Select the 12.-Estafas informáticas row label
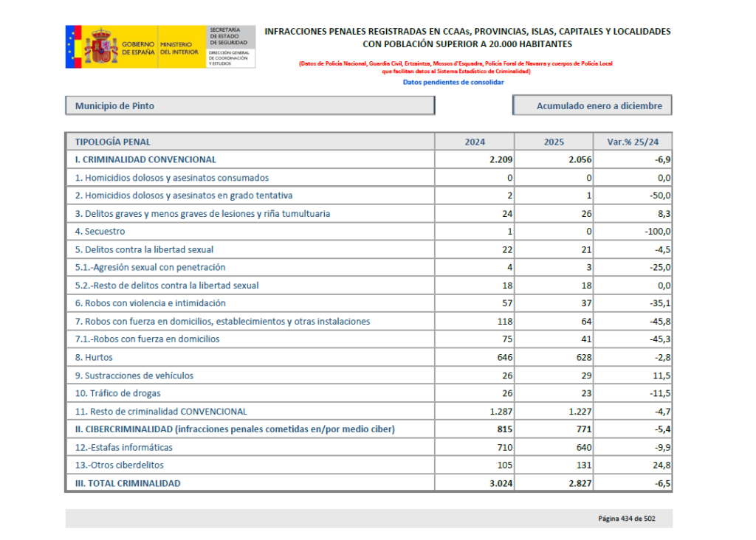The width and height of the screenshot is (756, 540). 124,447
